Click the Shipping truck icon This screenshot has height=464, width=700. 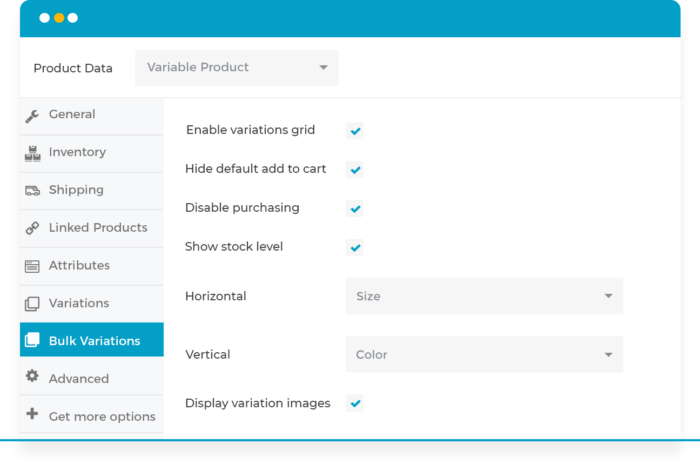[32, 191]
